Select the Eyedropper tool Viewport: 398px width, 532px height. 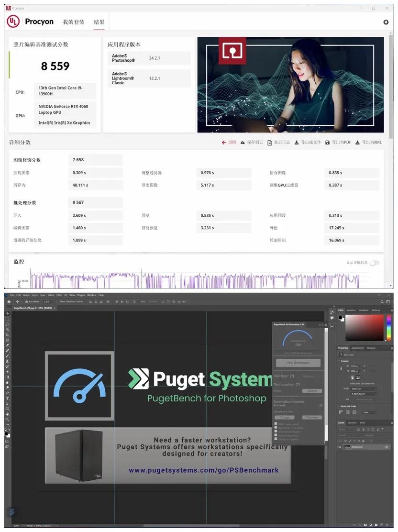[x=7, y=345]
